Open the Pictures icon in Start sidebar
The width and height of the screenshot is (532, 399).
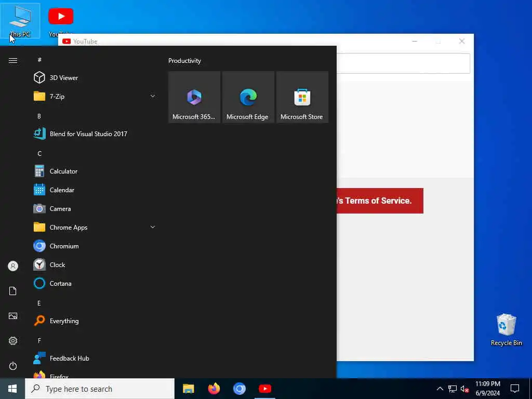point(13,316)
